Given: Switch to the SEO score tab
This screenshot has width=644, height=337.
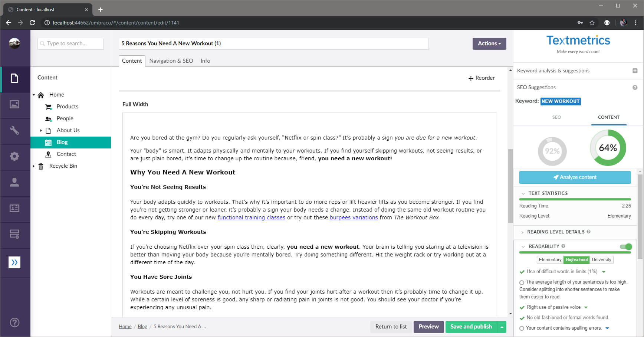Looking at the screenshot, I should [556, 117].
